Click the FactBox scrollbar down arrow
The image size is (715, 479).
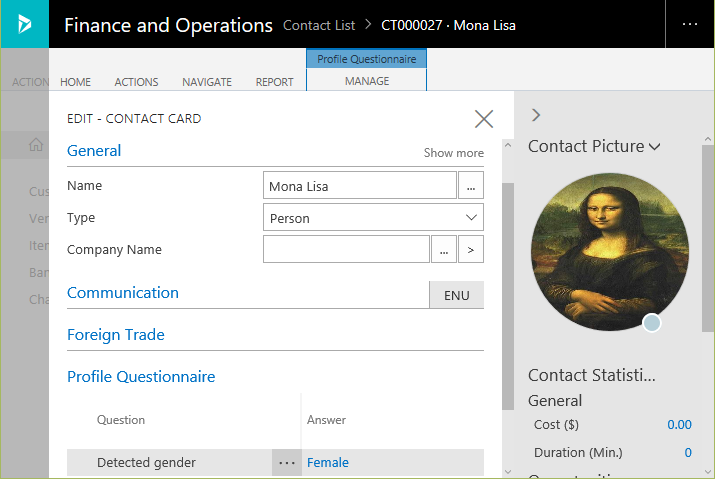click(708, 471)
